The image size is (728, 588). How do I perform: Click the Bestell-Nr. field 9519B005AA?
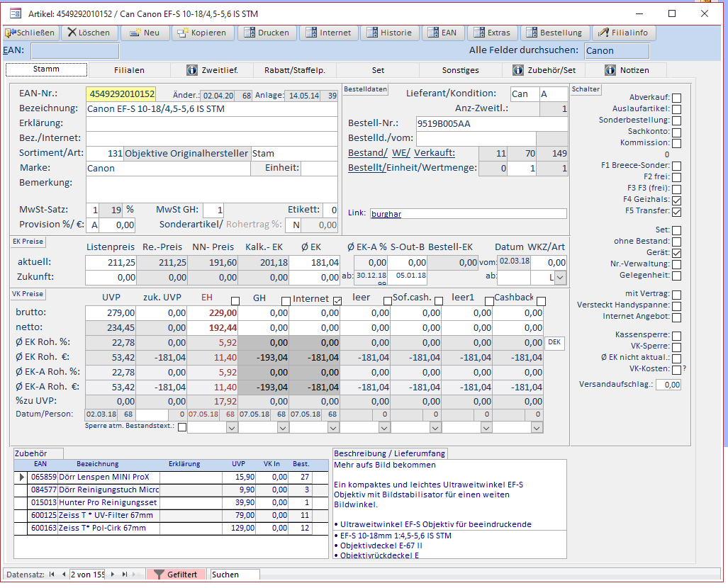coord(492,124)
